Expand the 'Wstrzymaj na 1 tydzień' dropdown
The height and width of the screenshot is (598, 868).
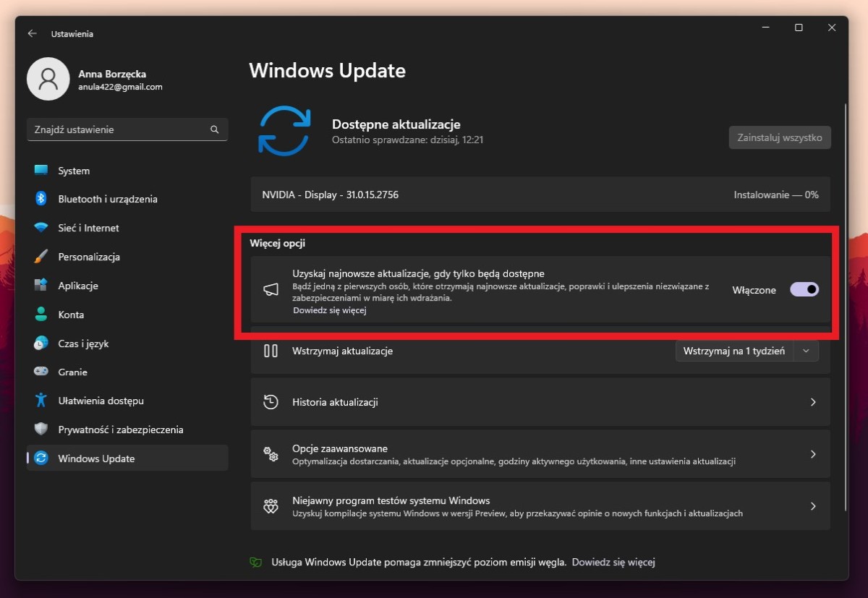point(806,351)
